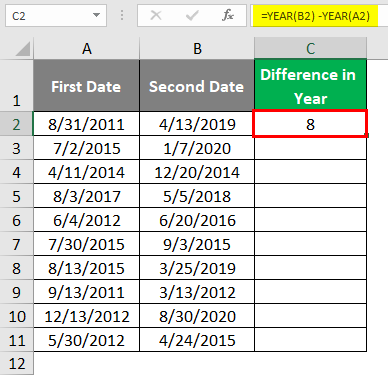This screenshot has width=388, height=375.
Task: Select row 9 header
Action: 16,292
